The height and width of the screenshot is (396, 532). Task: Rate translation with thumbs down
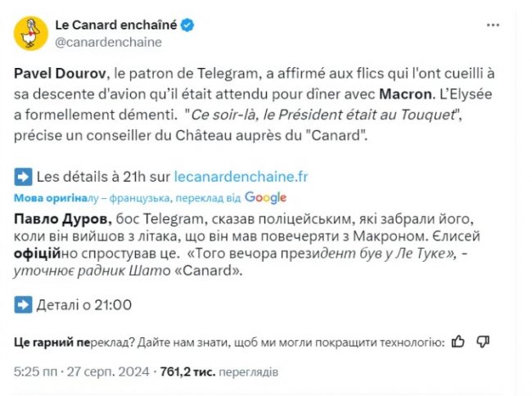(483, 341)
